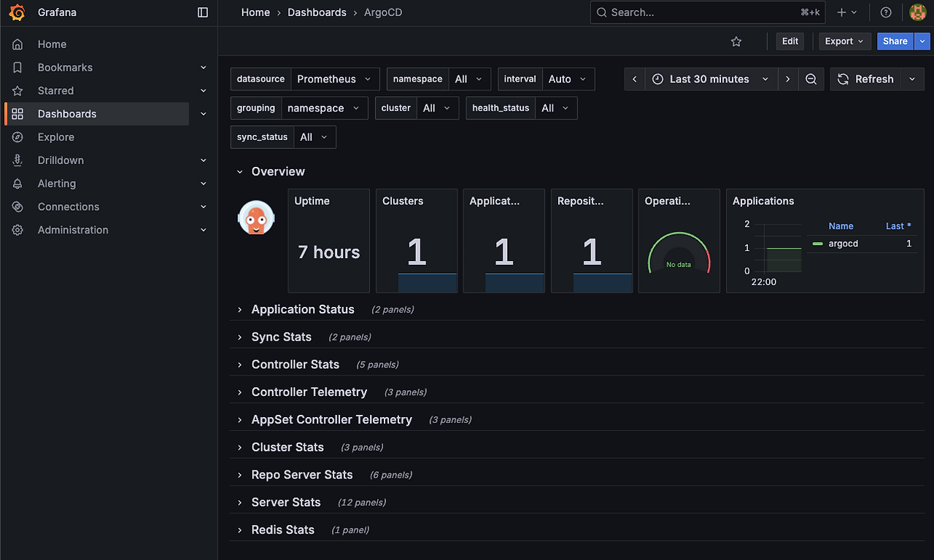This screenshot has width=934, height=560.
Task: Open the interval Auto dropdown
Action: 568,79
